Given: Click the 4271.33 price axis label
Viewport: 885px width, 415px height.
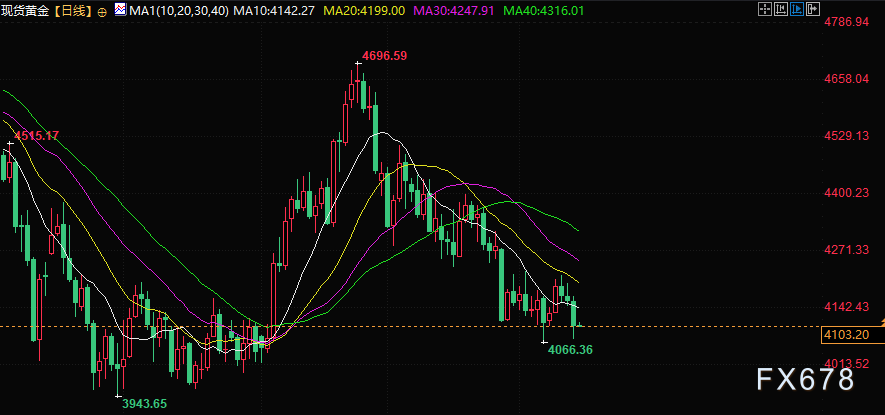Looking at the screenshot, I should click(x=846, y=250).
